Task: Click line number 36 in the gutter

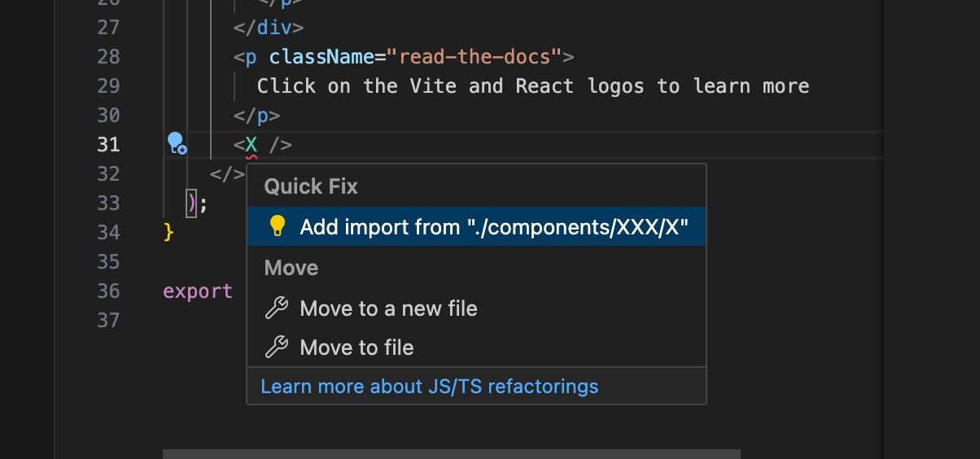Action: [x=108, y=291]
